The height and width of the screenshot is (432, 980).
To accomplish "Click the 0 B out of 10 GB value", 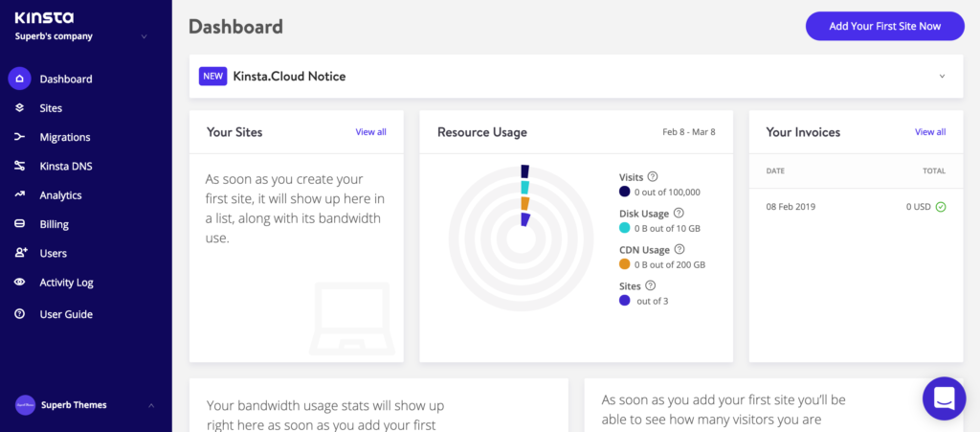I will click(667, 229).
